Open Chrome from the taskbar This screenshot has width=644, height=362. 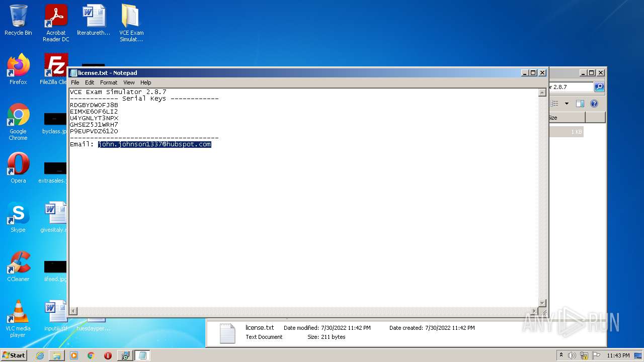91,355
